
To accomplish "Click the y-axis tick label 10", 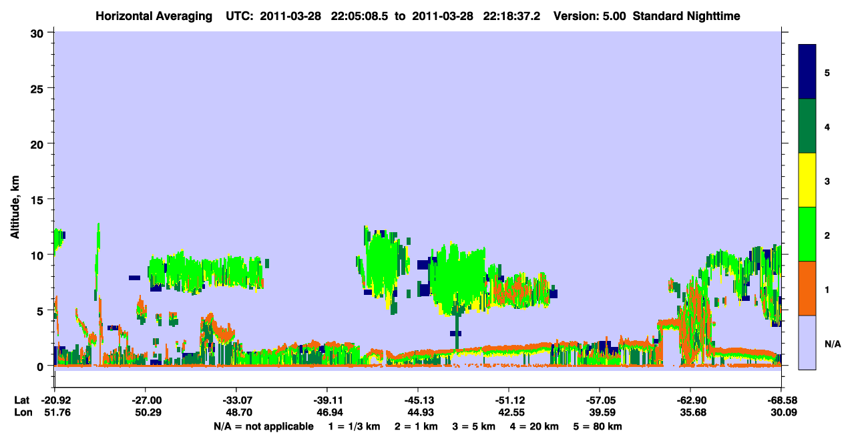I will pos(38,255).
